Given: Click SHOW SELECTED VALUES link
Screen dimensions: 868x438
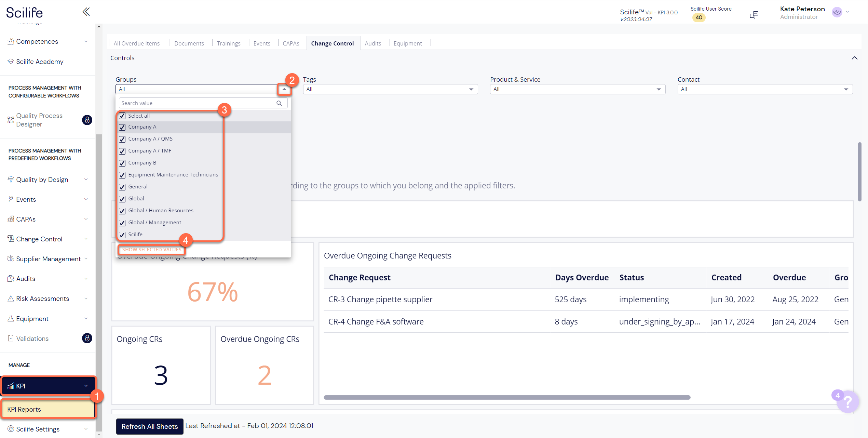Looking at the screenshot, I should point(152,250).
